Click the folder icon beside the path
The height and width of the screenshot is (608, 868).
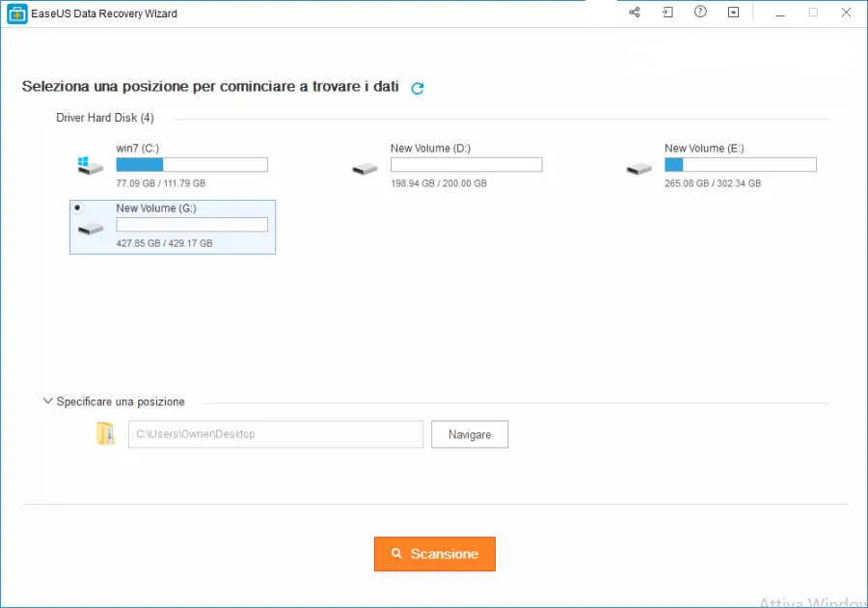(x=105, y=434)
